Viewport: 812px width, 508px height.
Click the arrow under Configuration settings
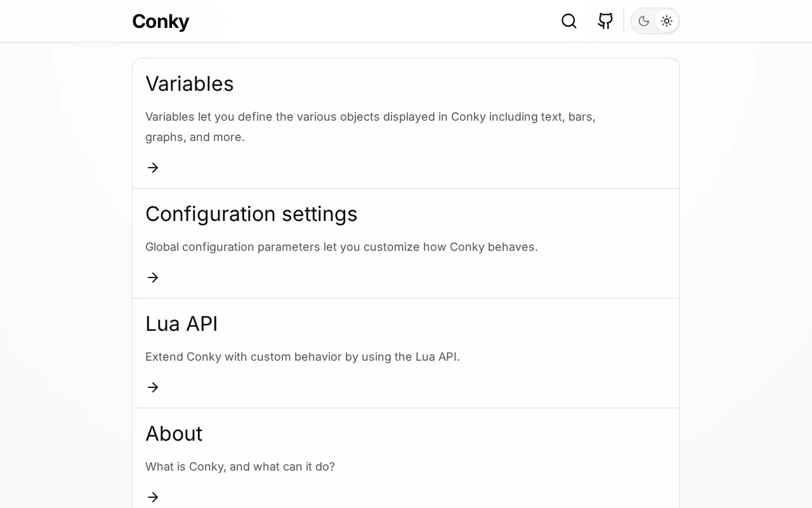coord(153,277)
